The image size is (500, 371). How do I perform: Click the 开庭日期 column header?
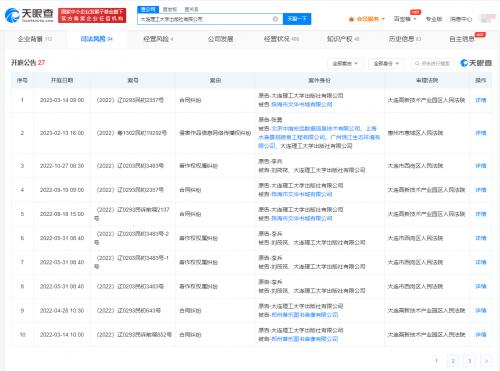pyautogui.click(x=62, y=80)
